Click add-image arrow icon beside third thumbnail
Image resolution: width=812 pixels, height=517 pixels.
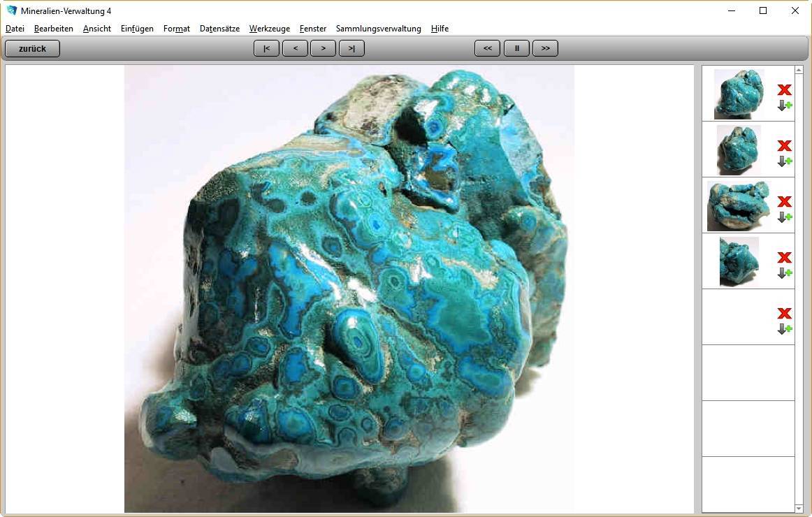click(x=784, y=217)
